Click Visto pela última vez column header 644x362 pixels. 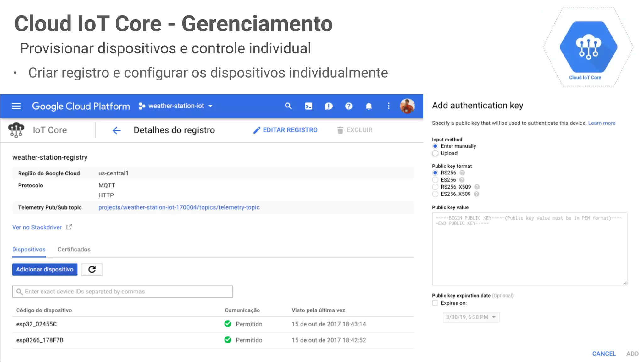click(318, 310)
